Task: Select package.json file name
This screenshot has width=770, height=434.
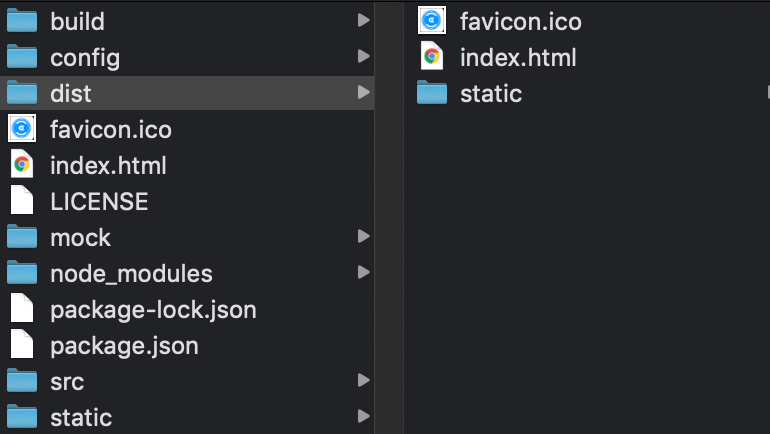Action: pyautogui.click(x=124, y=346)
